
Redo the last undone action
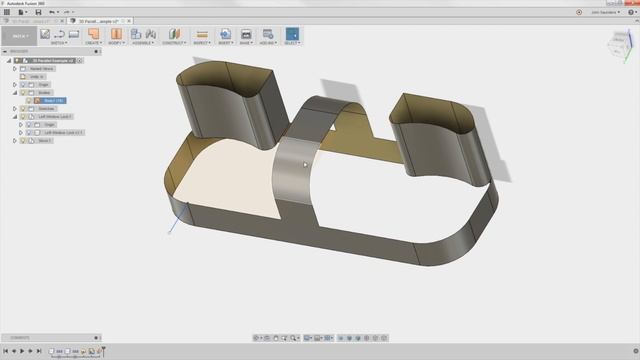click(67, 12)
